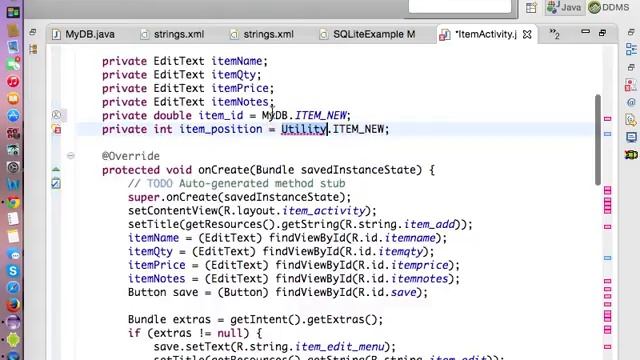The image size is (640, 360).
Task: Open the yellow Notes app in Dock
Action: (13, 236)
